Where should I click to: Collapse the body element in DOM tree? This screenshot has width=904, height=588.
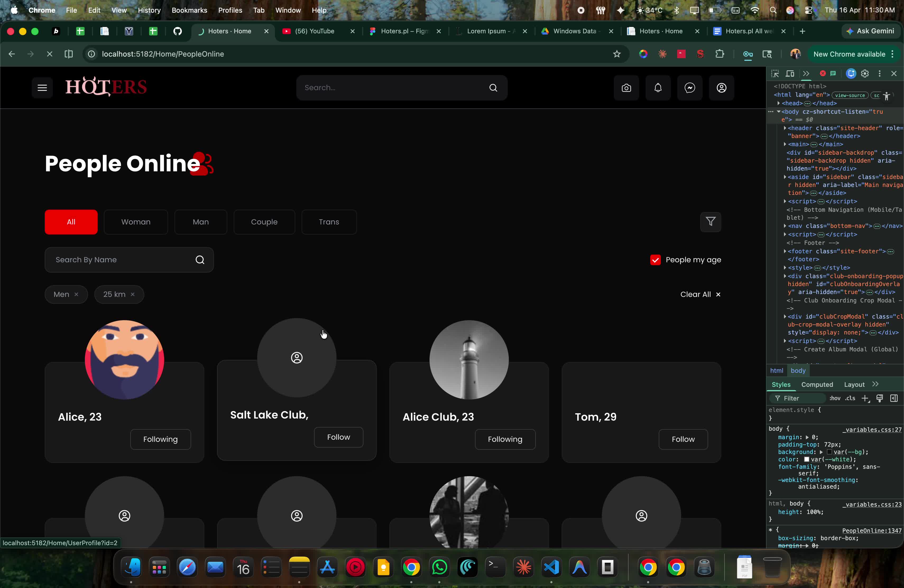pos(778,112)
